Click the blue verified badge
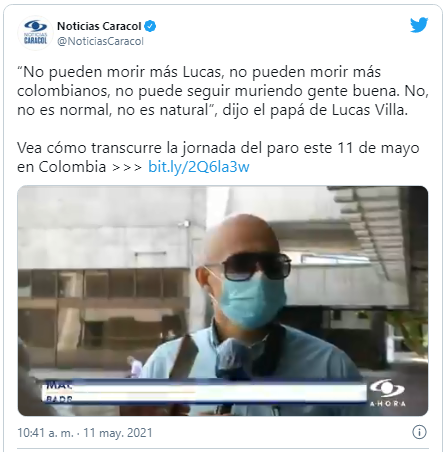 [x=150, y=26]
